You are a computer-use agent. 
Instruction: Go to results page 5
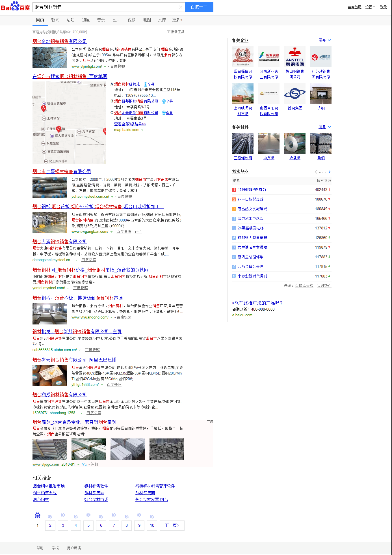(x=88, y=526)
